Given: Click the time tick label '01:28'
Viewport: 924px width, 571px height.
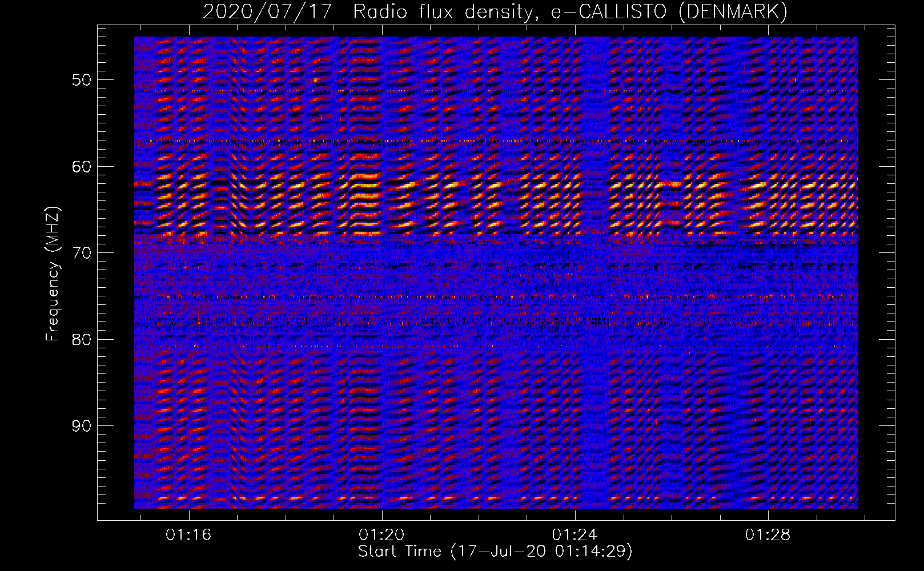Looking at the screenshot, I should (768, 534).
